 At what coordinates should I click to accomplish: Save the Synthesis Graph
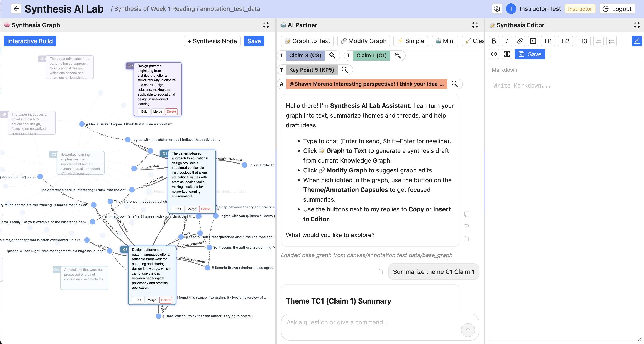[x=254, y=41]
